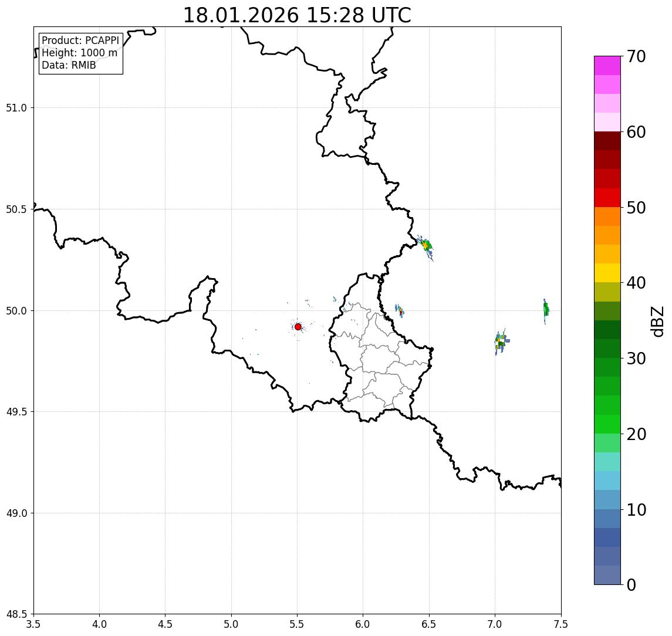Click the red radar location marker

298,327
